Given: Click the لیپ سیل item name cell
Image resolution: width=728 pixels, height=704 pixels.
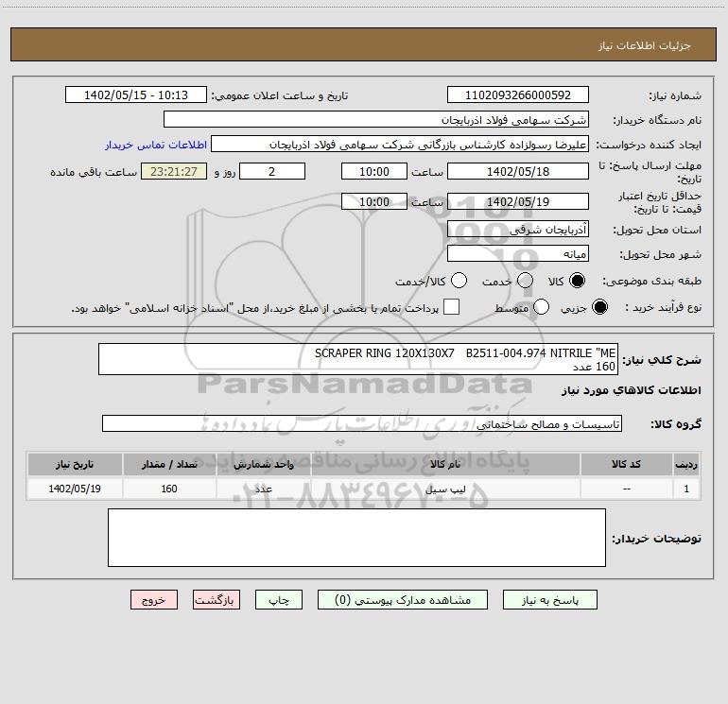Looking at the screenshot, I should [445, 489].
